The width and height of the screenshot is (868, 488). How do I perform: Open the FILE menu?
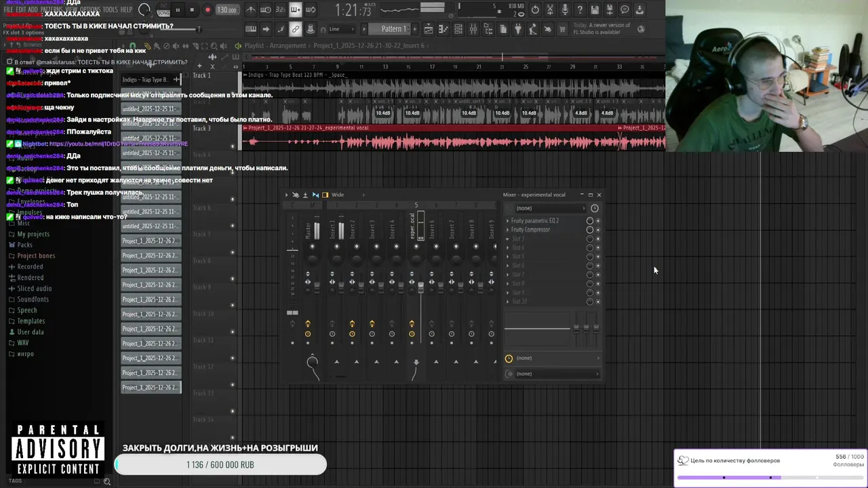[x=9, y=9]
